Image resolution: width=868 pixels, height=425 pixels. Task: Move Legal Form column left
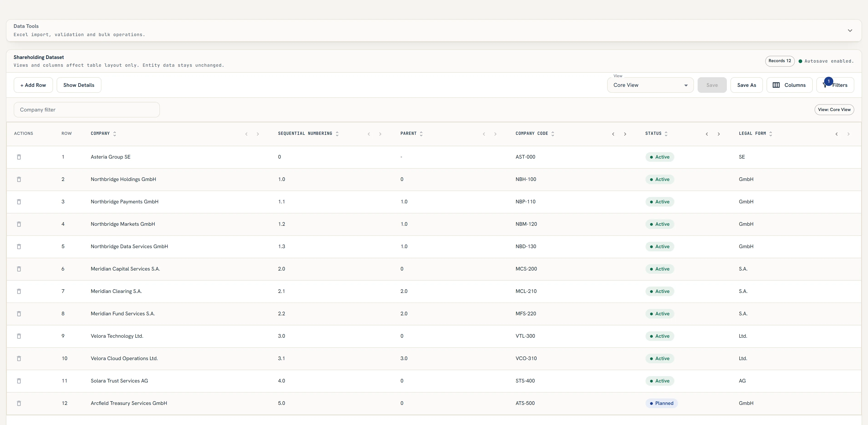[837, 134]
